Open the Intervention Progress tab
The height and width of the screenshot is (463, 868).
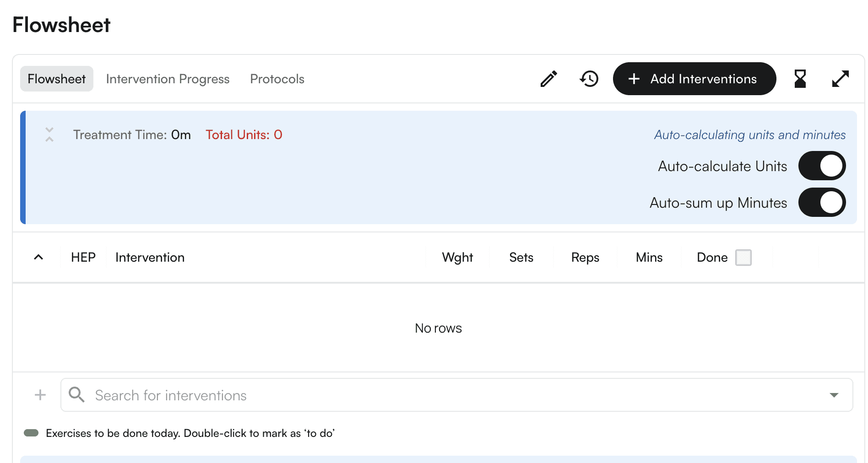coord(168,79)
